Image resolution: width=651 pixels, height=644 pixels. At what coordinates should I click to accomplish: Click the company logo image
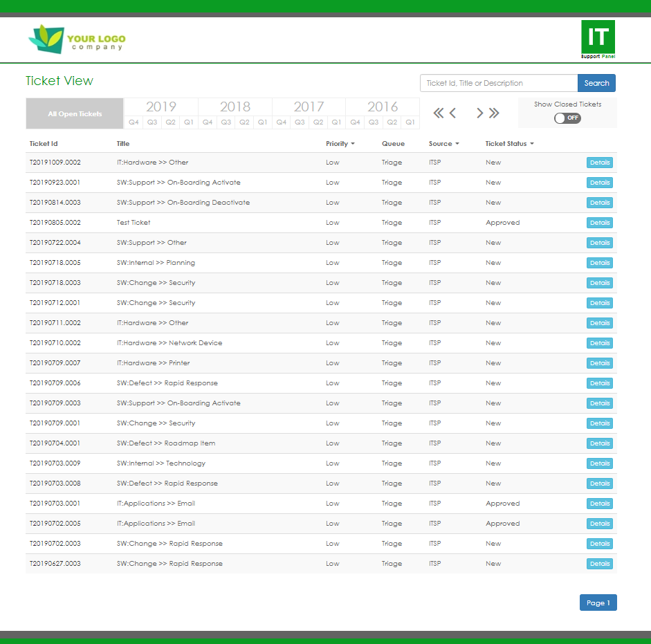click(x=77, y=39)
